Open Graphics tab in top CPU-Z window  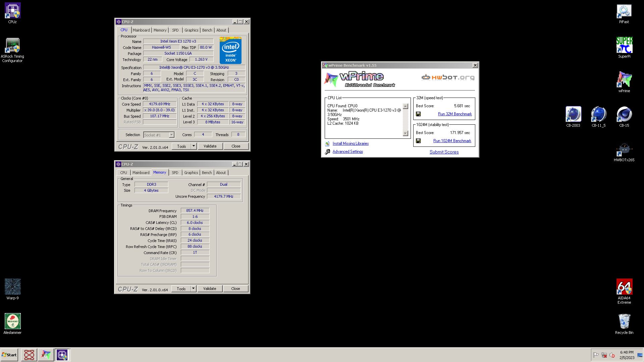tap(192, 30)
